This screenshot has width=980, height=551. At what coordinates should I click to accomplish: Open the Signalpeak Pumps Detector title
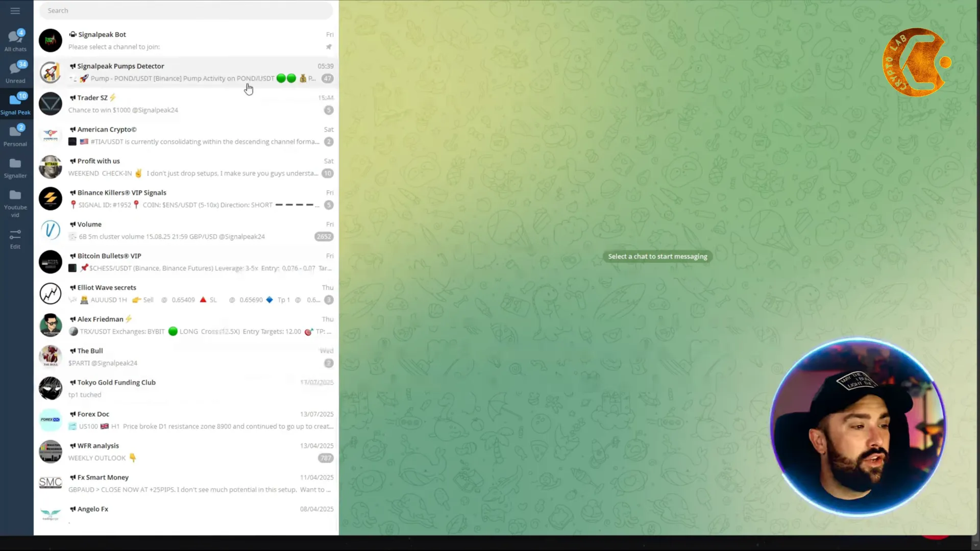(120, 66)
